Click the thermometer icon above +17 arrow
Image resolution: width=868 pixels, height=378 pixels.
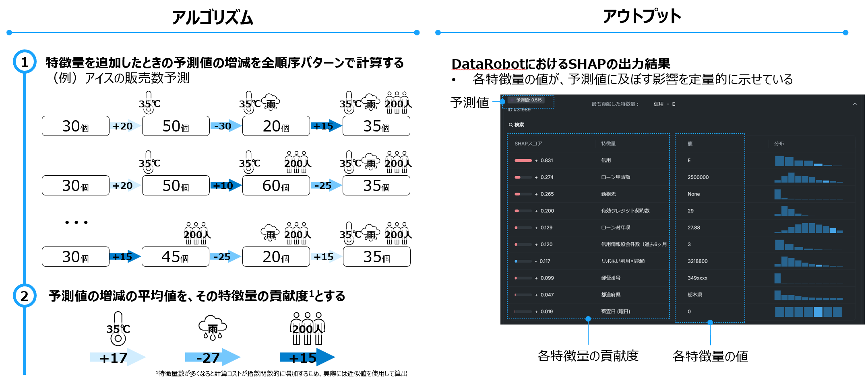pos(118,329)
